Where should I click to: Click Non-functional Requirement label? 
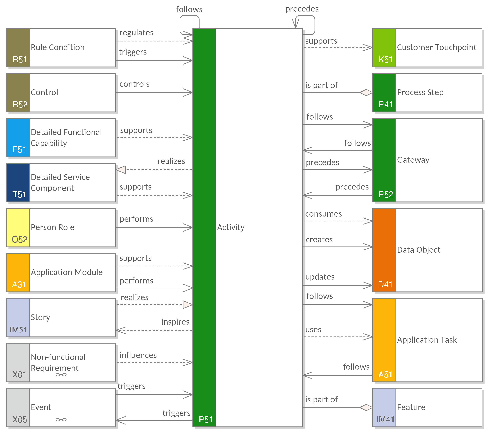(x=58, y=362)
